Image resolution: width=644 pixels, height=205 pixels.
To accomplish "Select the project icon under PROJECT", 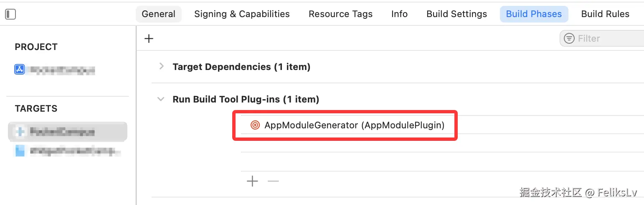I will pos(20,70).
